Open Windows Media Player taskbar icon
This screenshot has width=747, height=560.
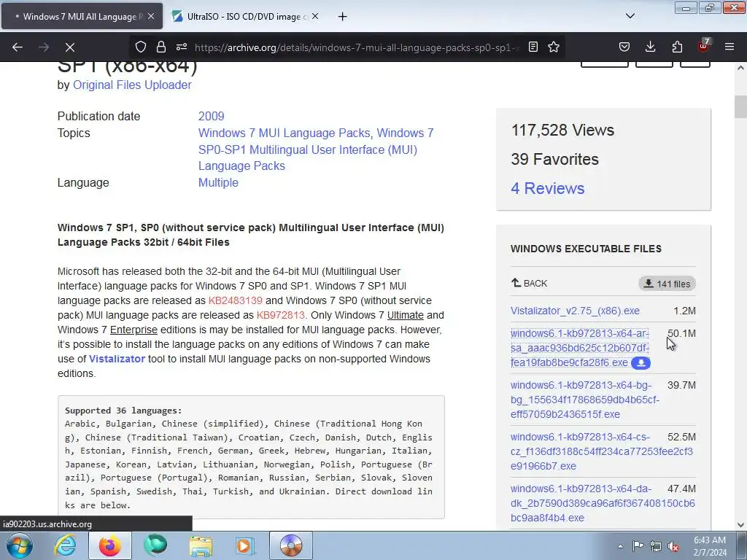[x=246, y=545]
